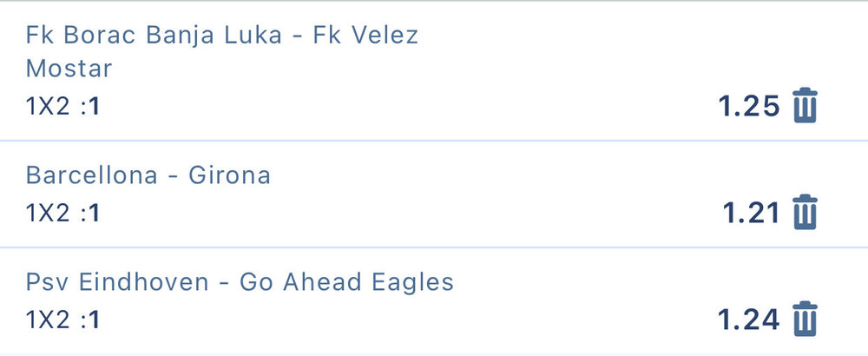This screenshot has height=356, width=868.
Task: Click 1X2 label under Psv Eindhoven match
Action: point(48,320)
